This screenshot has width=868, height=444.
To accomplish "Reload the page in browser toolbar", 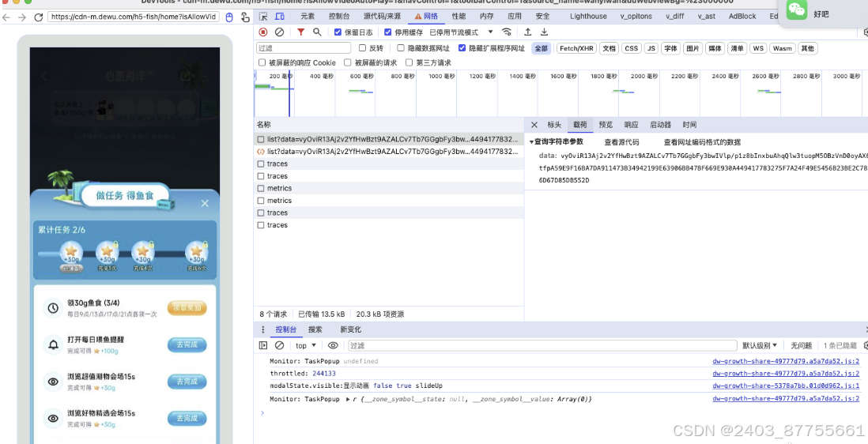I will (x=38, y=17).
